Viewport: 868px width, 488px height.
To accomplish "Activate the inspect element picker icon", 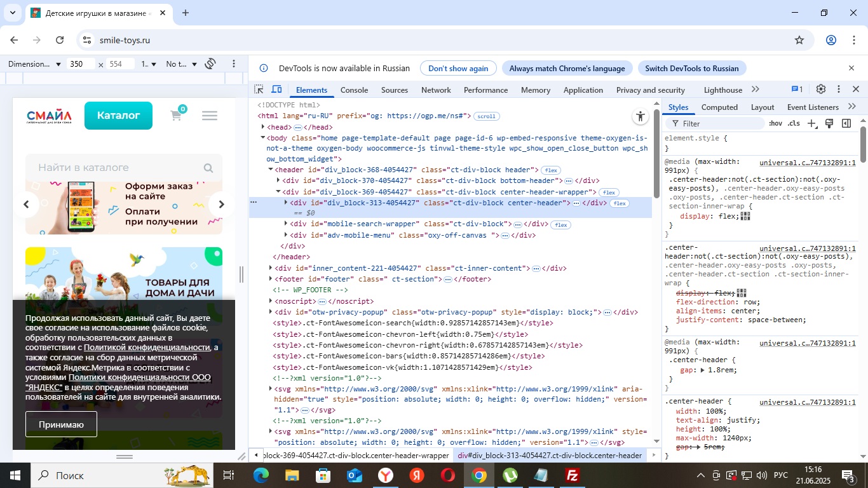I will coord(259,90).
